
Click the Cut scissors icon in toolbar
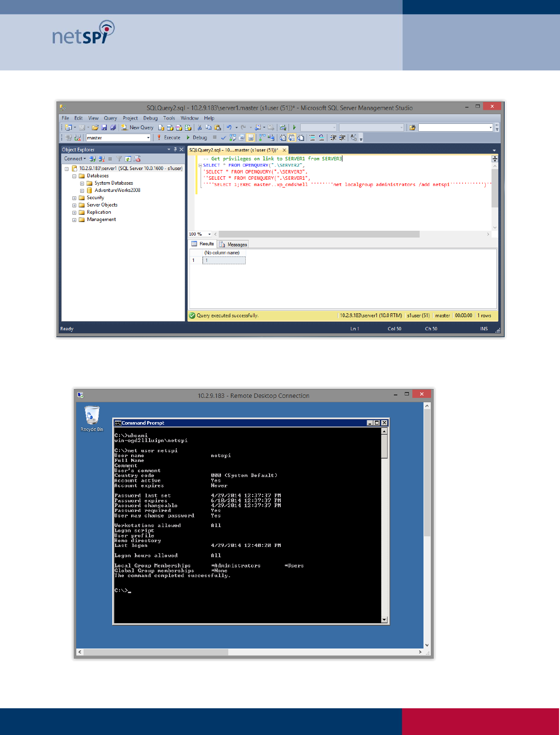200,128
